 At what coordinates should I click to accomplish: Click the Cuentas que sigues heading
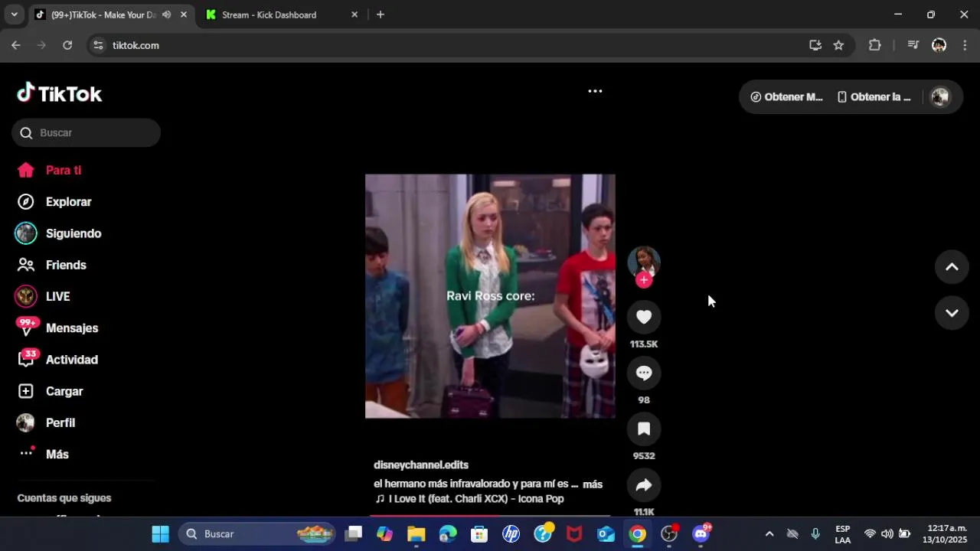[64, 498]
